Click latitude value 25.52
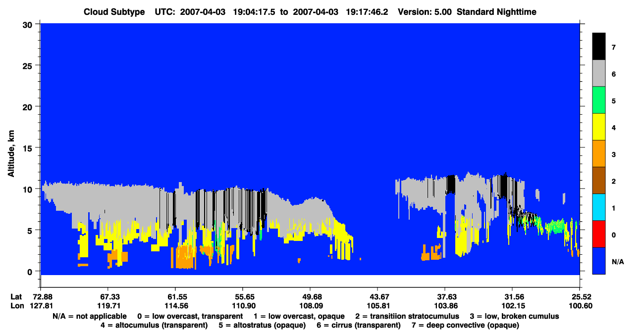The image size is (644, 330). click(x=580, y=297)
